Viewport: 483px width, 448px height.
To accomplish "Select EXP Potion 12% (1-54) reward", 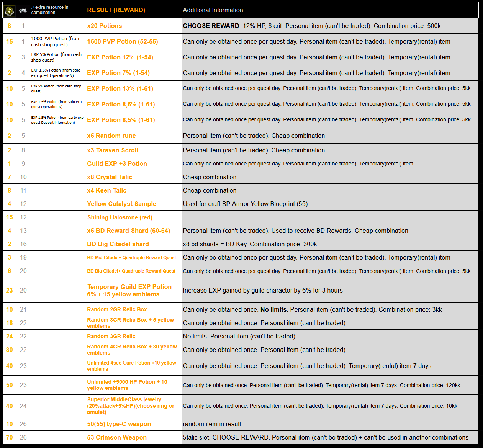I will 120,57.
